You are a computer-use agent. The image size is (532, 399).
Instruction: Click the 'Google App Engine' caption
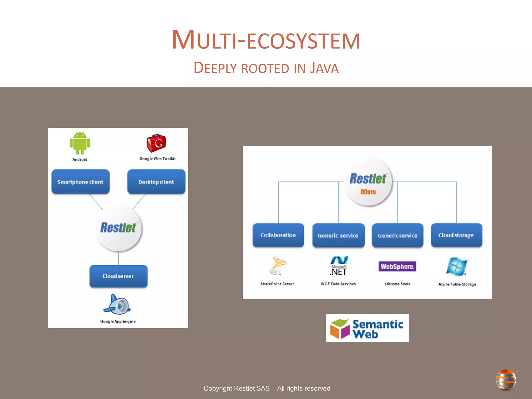118,321
